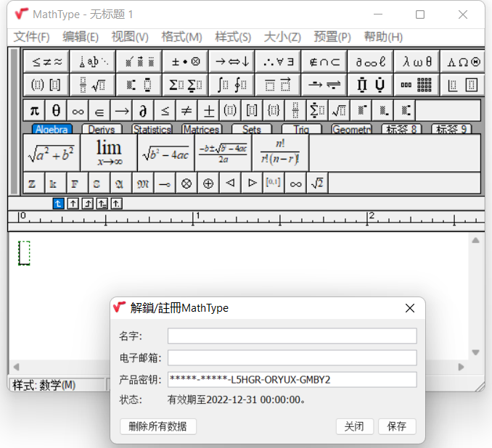The image size is (492, 448).
Task: Open the embellishments palette
Action: tap(139, 62)
